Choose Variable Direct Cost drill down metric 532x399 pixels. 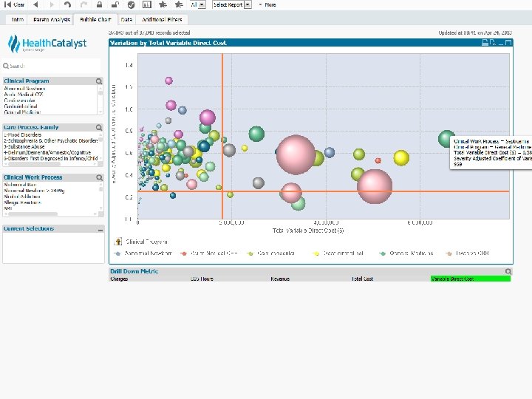(471, 279)
